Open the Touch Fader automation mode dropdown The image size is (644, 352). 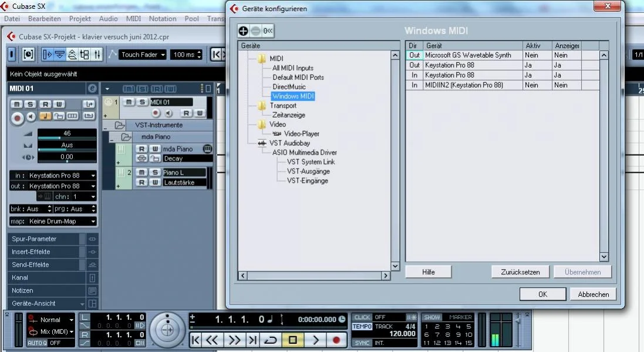pyautogui.click(x=143, y=55)
